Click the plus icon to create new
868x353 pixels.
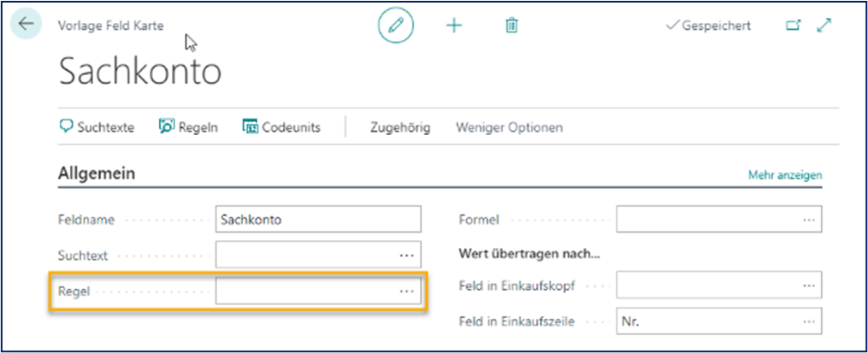[x=454, y=26]
